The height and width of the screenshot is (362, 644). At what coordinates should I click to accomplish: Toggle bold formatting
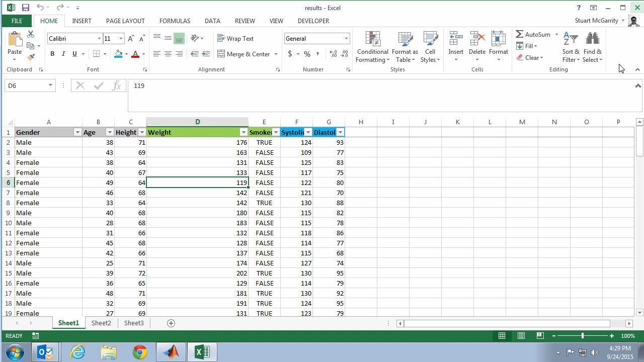tap(52, 54)
